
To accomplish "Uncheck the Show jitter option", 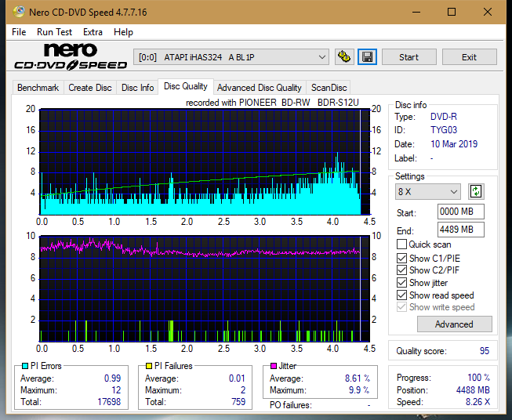I will 401,283.
